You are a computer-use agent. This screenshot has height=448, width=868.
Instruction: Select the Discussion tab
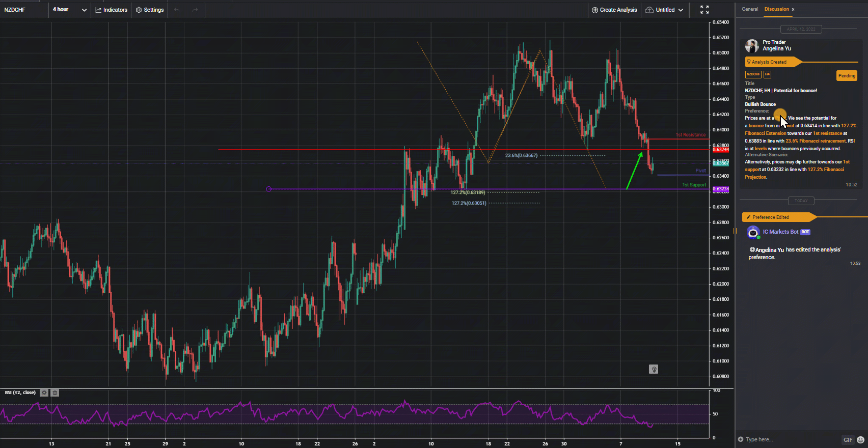coord(776,9)
